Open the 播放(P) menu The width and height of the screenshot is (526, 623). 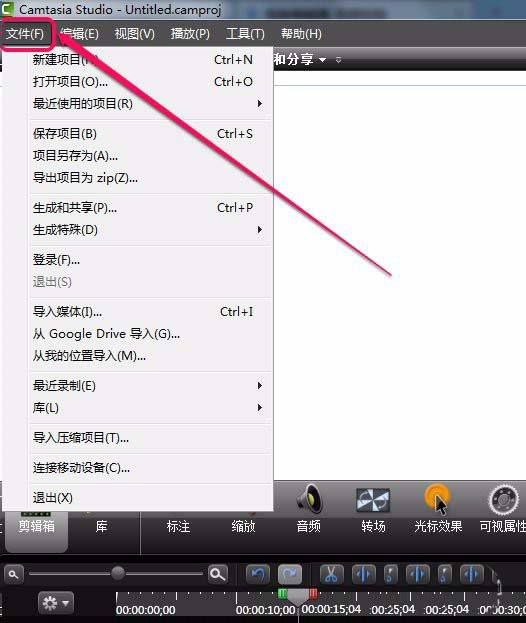[190, 34]
